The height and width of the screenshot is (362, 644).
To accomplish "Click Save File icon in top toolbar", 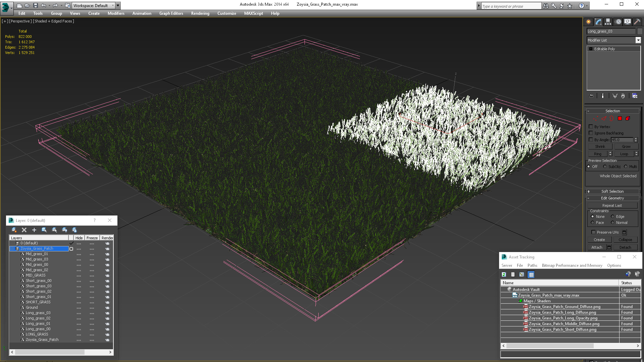I will coord(35,5).
